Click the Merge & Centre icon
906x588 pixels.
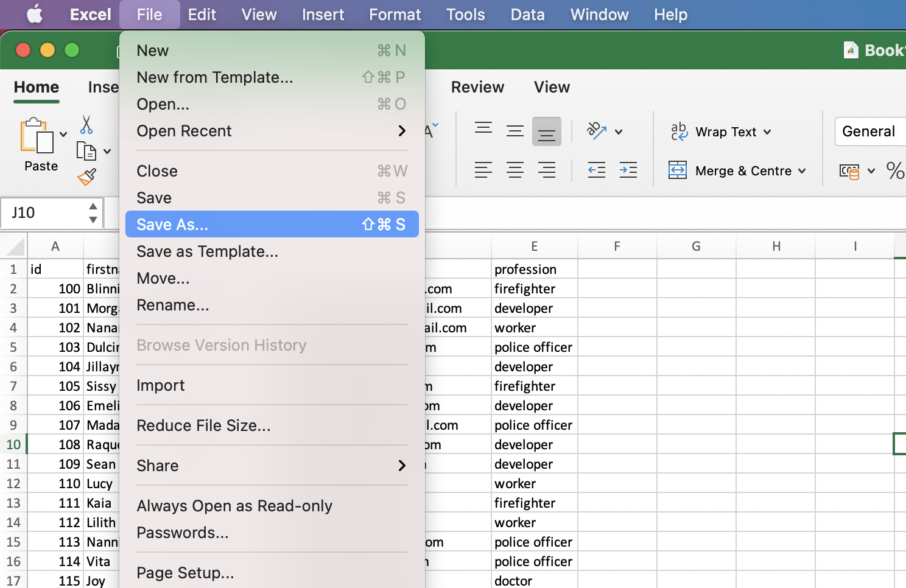tap(678, 170)
